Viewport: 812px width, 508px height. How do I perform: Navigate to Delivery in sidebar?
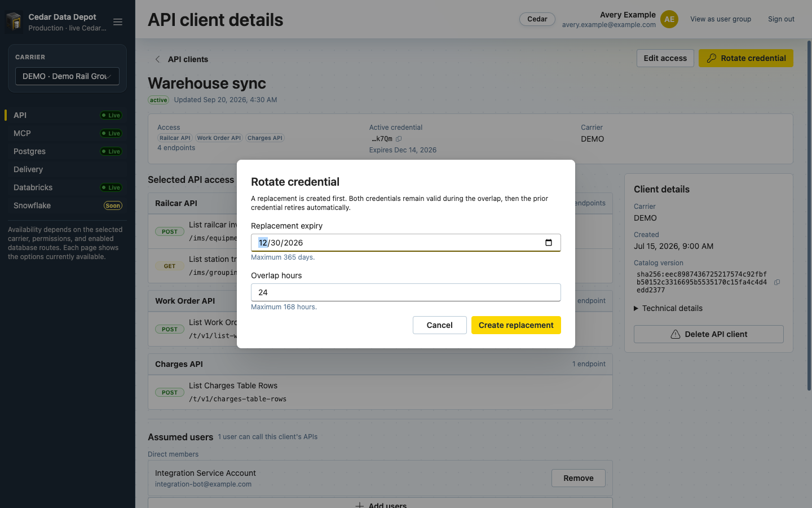point(67,169)
